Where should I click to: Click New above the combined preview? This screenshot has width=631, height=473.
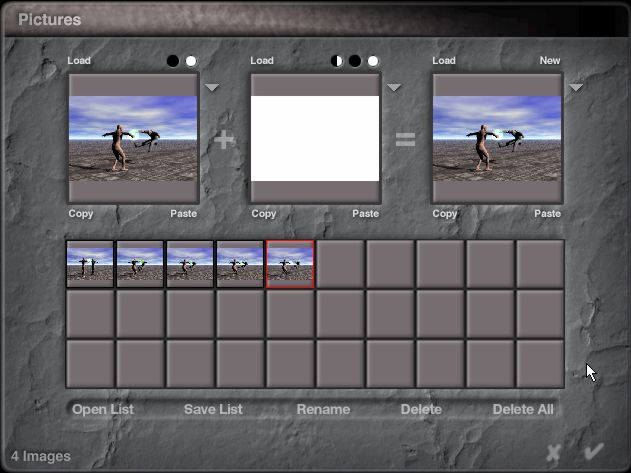pos(550,61)
